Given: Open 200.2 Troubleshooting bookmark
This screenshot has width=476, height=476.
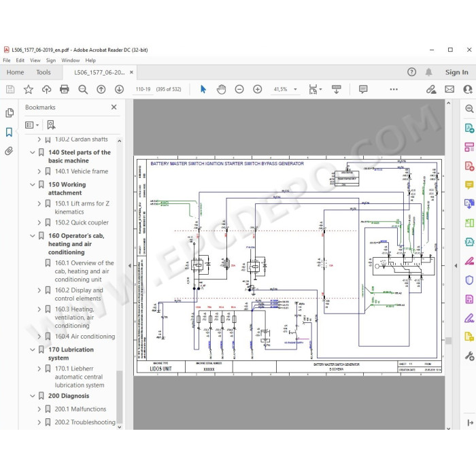Looking at the screenshot, I should (x=85, y=422).
